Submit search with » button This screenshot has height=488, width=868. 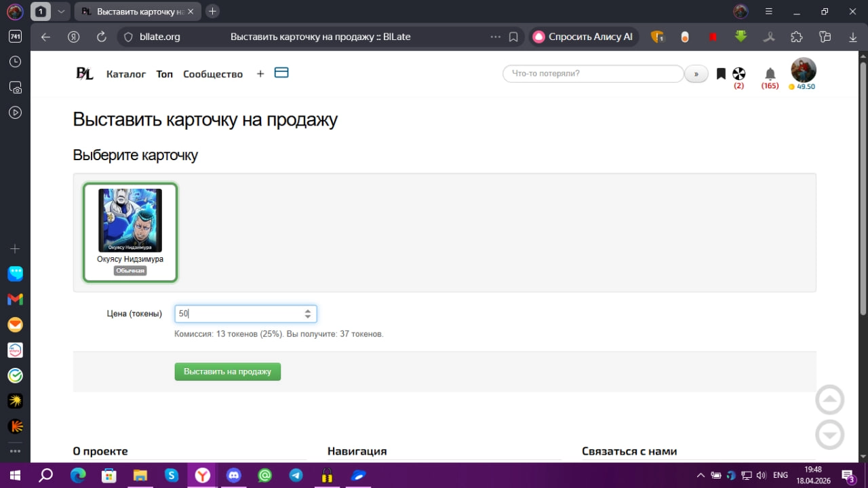coord(696,74)
